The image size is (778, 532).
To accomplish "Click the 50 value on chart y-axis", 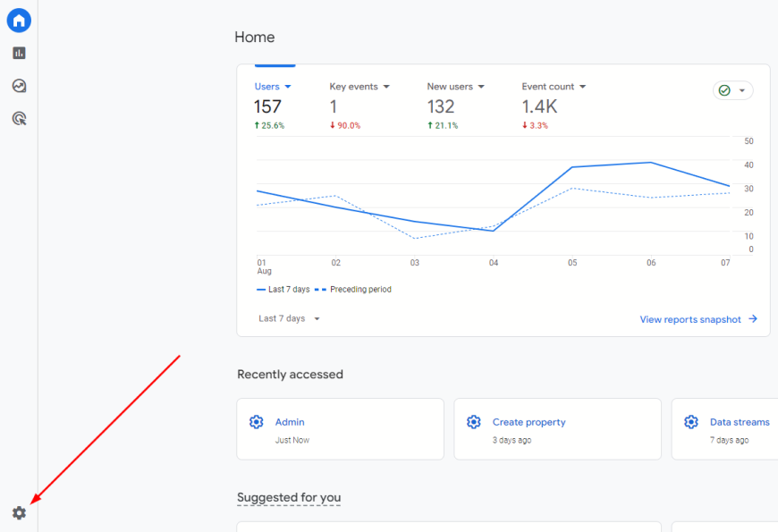I will point(748,141).
